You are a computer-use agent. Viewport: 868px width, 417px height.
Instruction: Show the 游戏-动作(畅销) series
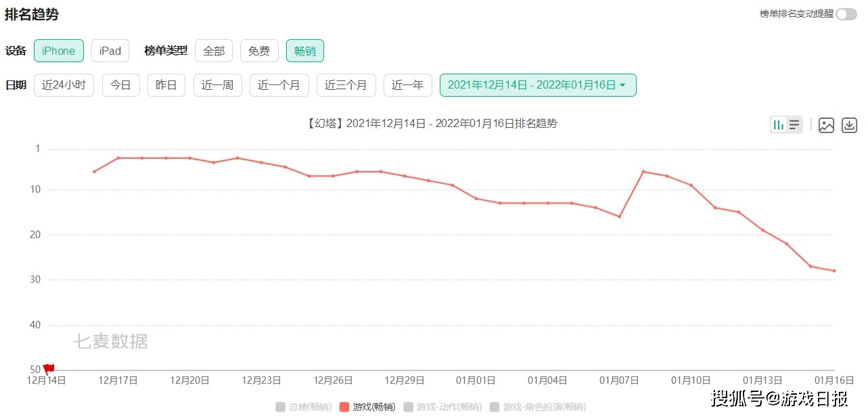click(x=442, y=407)
